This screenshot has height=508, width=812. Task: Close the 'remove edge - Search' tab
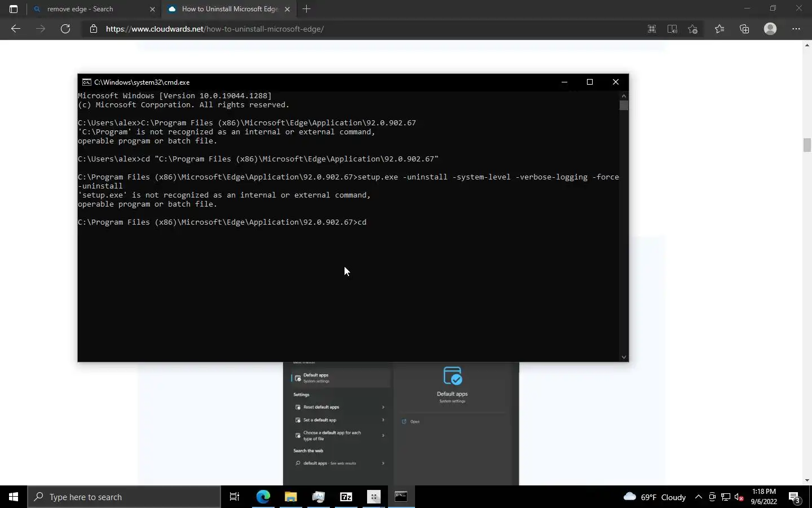[x=152, y=9]
